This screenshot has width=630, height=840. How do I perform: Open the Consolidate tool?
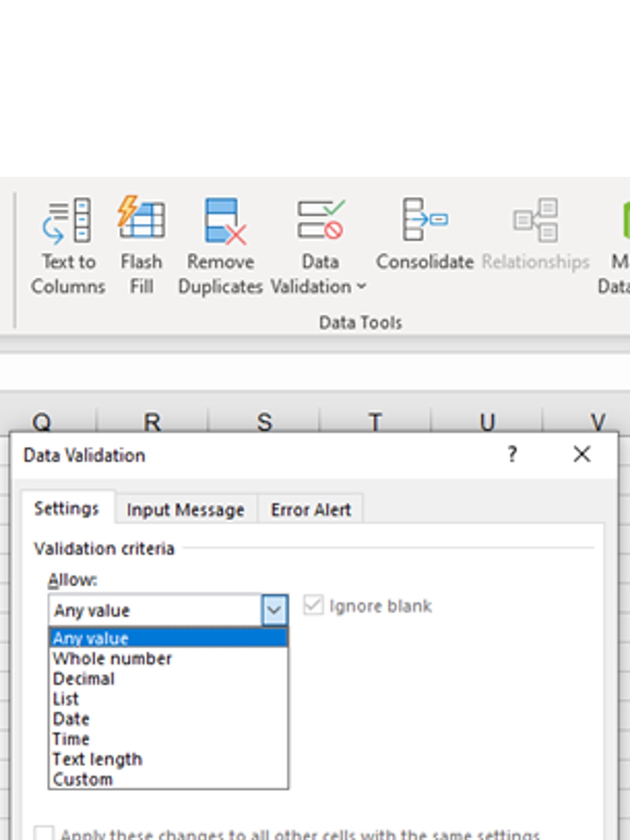(x=424, y=220)
